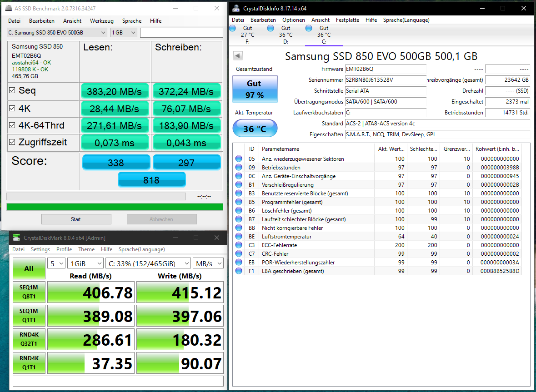Open Theme menu in CrystalDiskMark
This screenshot has width=536, height=392.
pos(86,249)
